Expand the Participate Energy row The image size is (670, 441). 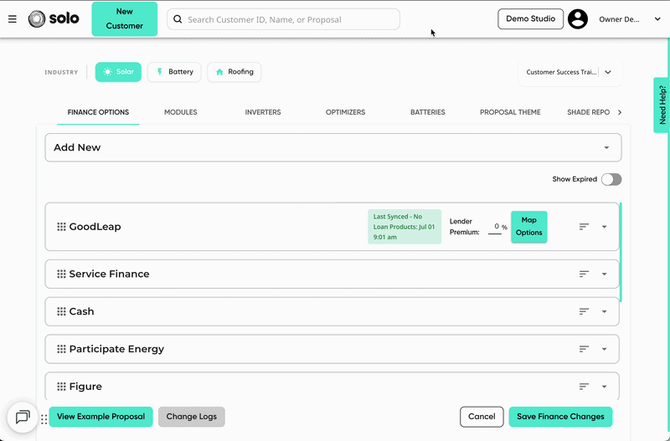[604, 349]
